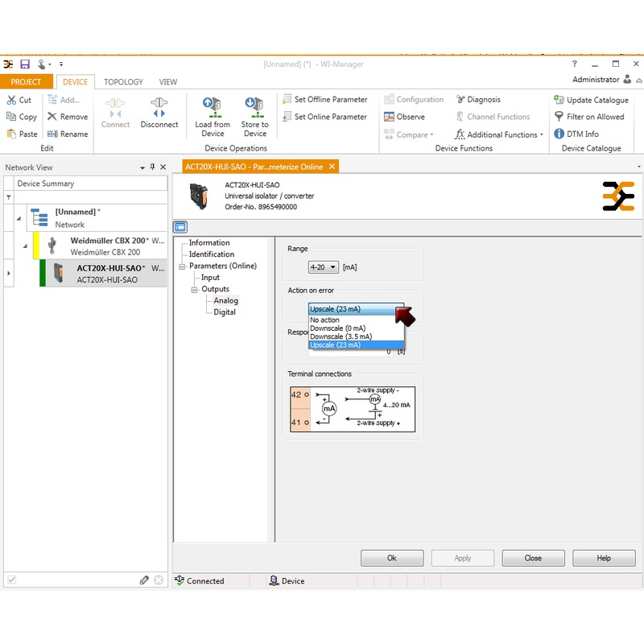The width and height of the screenshot is (644, 644).
Task: Open Network View panel options arrow
Action: (x=142, y=167)
